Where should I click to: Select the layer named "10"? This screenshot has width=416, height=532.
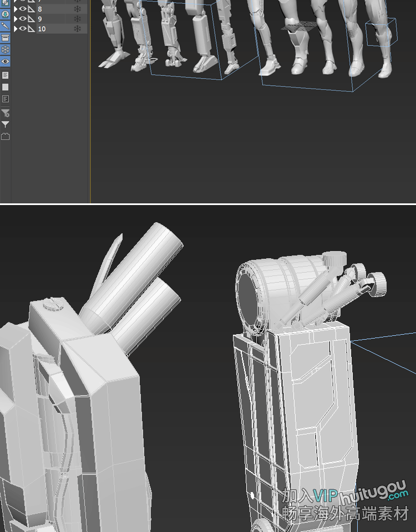[x=42, y=29]
